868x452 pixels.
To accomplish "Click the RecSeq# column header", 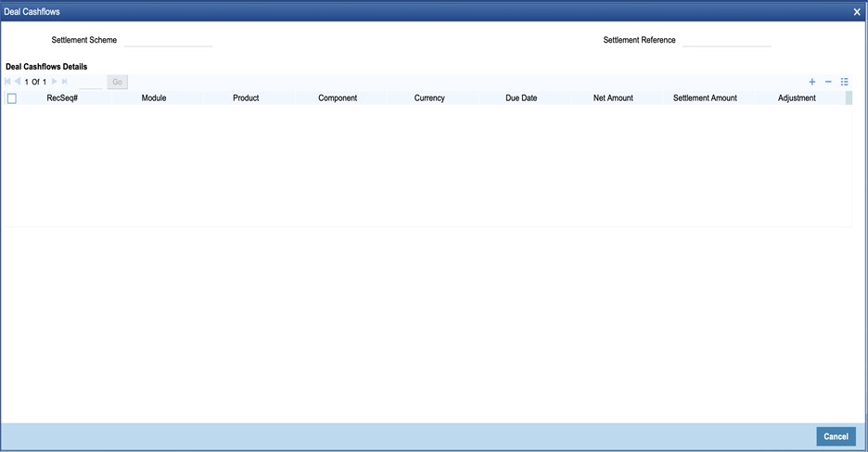I will (62, 98).
